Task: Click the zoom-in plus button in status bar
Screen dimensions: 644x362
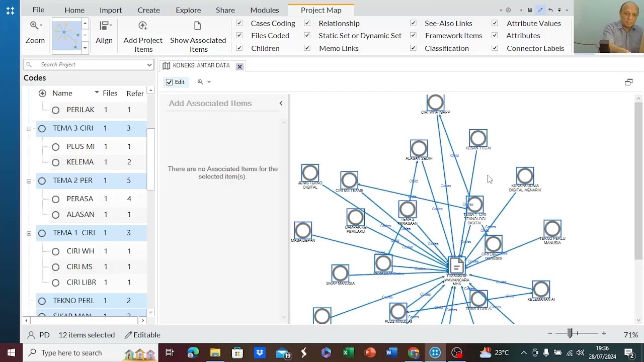Action: tap(604, 333)
